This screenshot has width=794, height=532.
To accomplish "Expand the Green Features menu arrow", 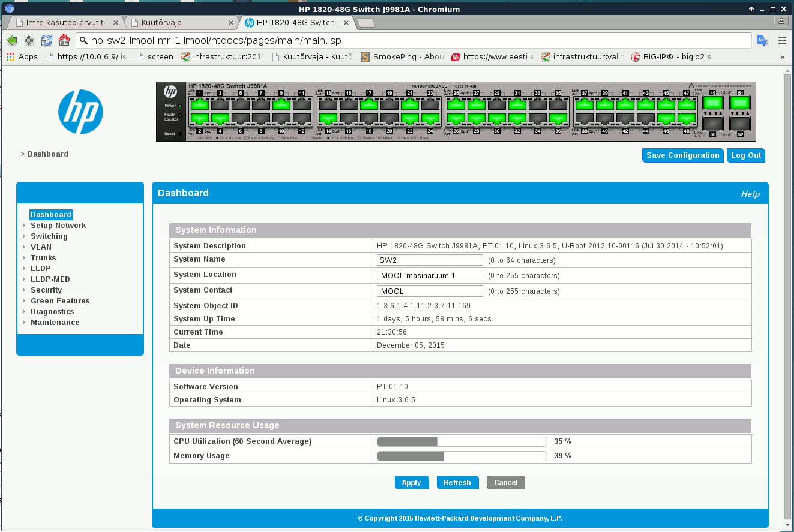I will tap(24, 301).
